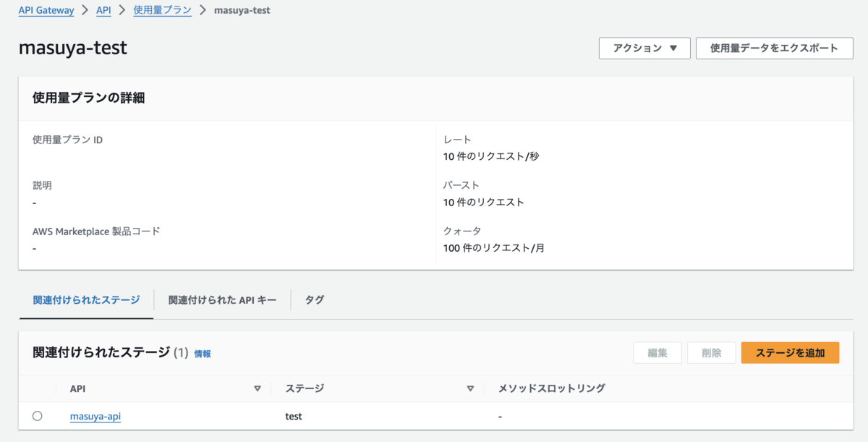Open the アクション dropdown menu
Screen dimensions: 868x442
point(644,48)
